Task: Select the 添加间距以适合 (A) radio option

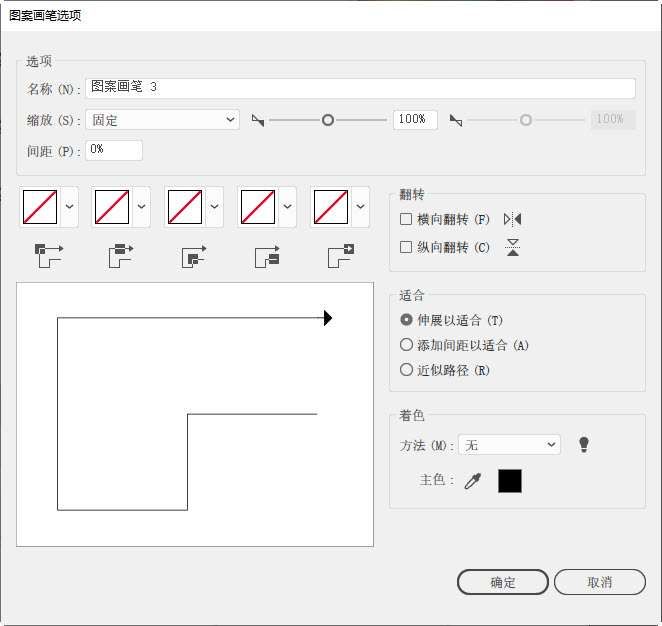Action: [406, 344]
